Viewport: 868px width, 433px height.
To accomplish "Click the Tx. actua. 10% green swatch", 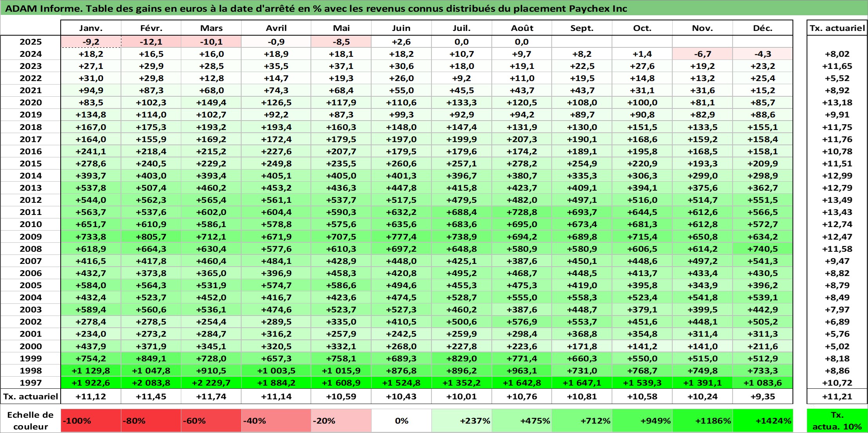I will pyautogui.click(x=837, y=420).
